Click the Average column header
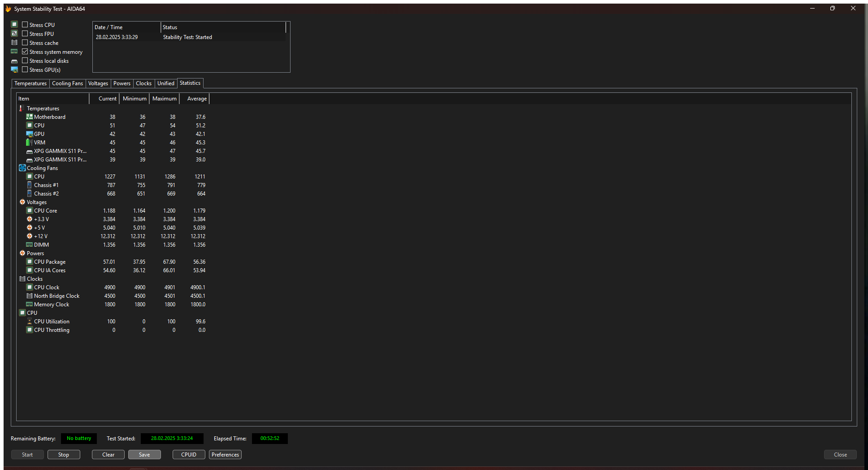The height and width of the screenshot is (470, 868). (x=194, y=99)
